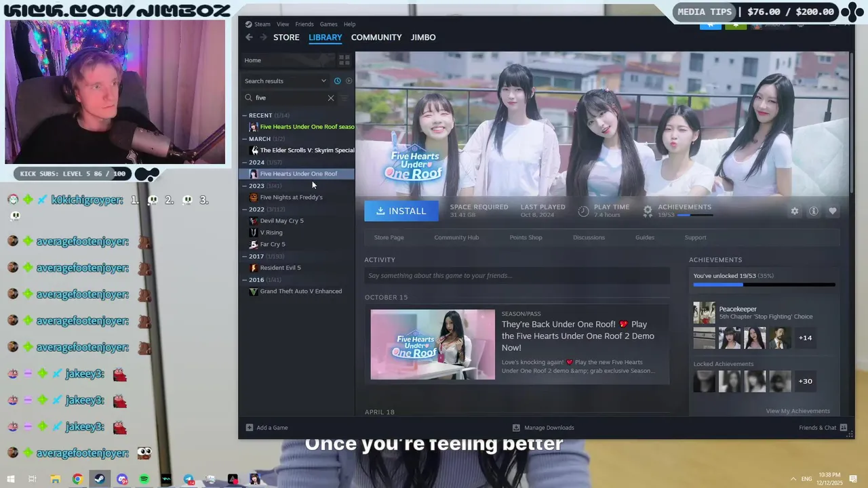Collapse the 2023 group
The image size is (868, 488).
point(244,186)
